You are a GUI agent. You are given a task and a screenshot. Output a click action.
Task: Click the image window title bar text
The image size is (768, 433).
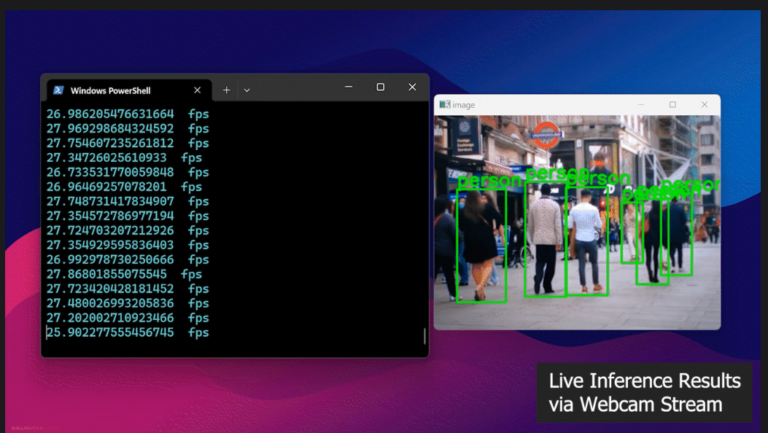464,105
